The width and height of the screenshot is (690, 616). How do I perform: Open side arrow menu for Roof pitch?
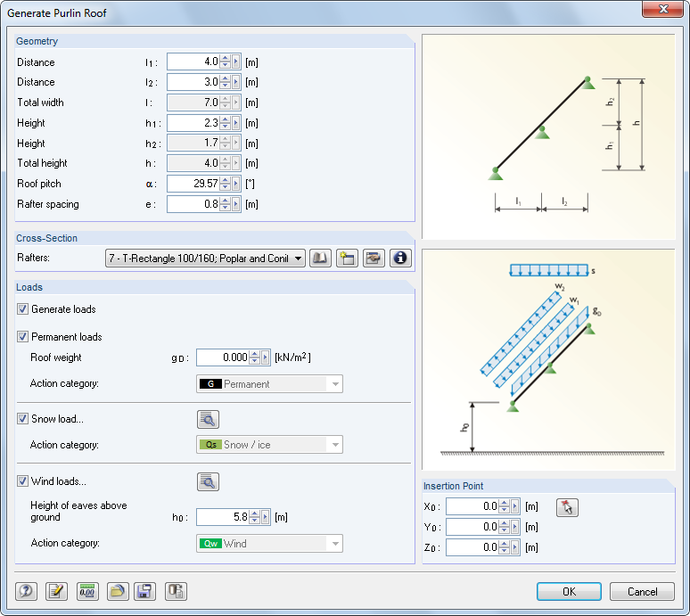coord(236,184)
